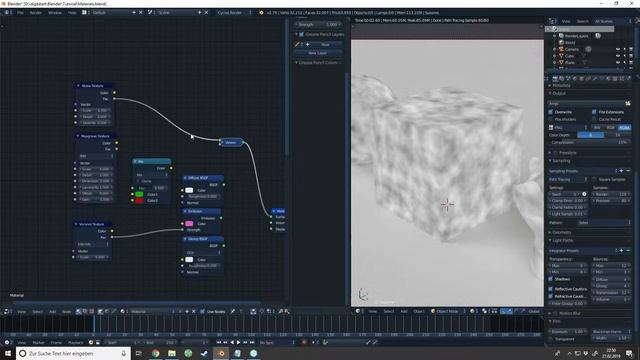This screenshot has width=640, height=360.
Task: Collapse the Sampling panel
Action: (x=550, y=161)
